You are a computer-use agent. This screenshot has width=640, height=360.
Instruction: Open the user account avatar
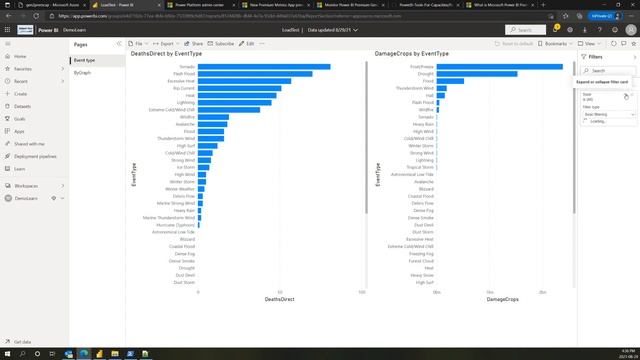point(631,30)
